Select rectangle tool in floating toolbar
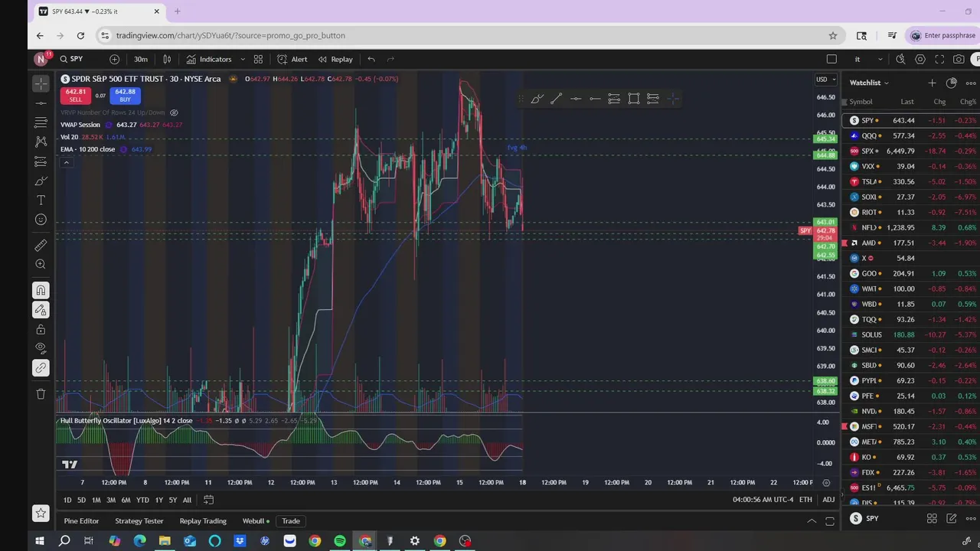This screenshot has width=980, height=551. (x=633, y=98)
